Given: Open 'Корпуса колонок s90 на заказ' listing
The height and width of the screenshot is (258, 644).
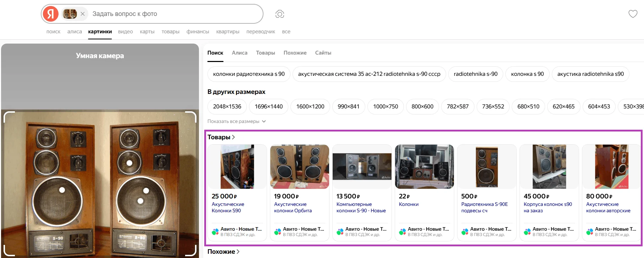Looking at the screenshot, I should click(548, 207).
